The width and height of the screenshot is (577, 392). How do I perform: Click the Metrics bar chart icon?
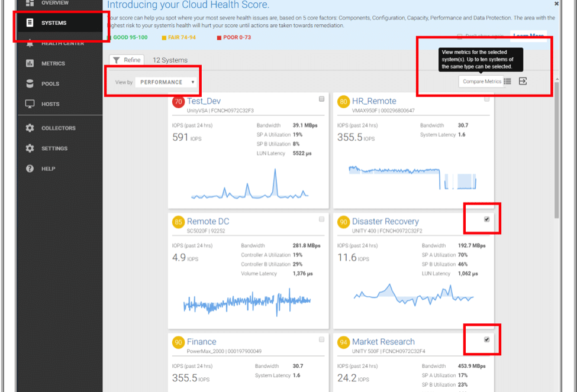point(30,63)
